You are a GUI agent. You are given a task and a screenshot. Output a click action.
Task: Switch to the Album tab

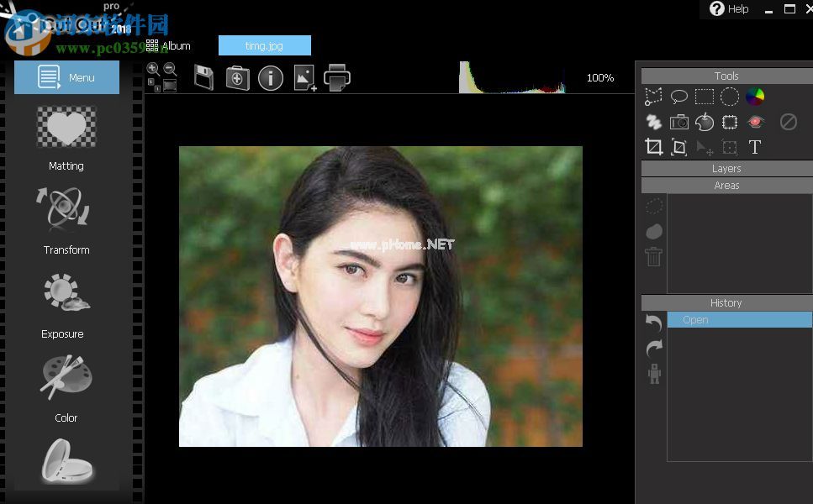(169, 45)
